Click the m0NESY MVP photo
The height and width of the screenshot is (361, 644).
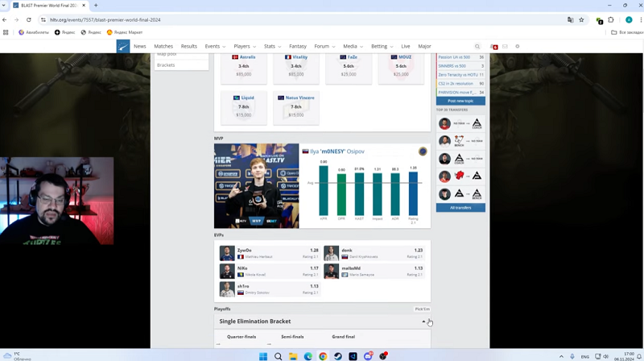[x=256, y=186]
